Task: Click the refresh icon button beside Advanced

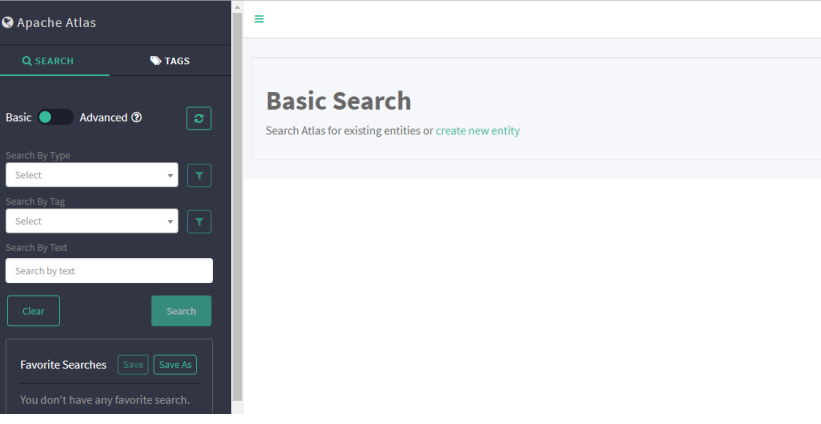Action: click(199, 118)
